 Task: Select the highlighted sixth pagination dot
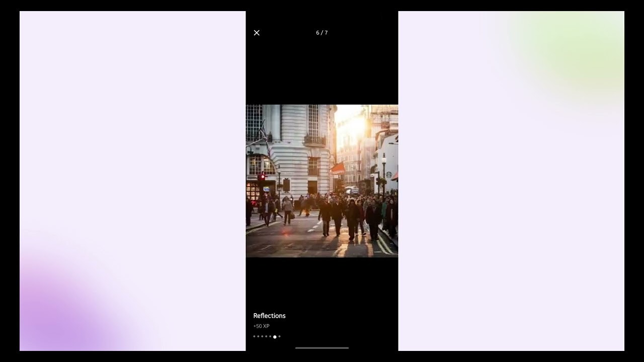click(275, 337)
